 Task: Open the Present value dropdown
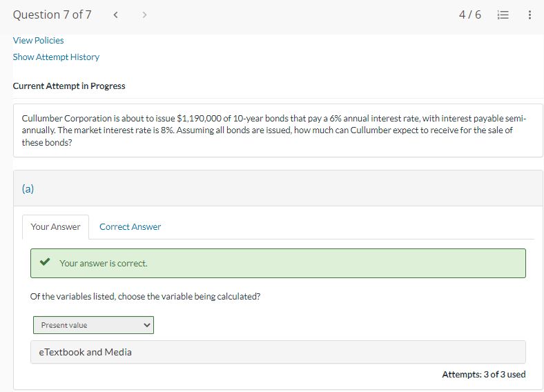pyautogui.click(x=93, y=325)
